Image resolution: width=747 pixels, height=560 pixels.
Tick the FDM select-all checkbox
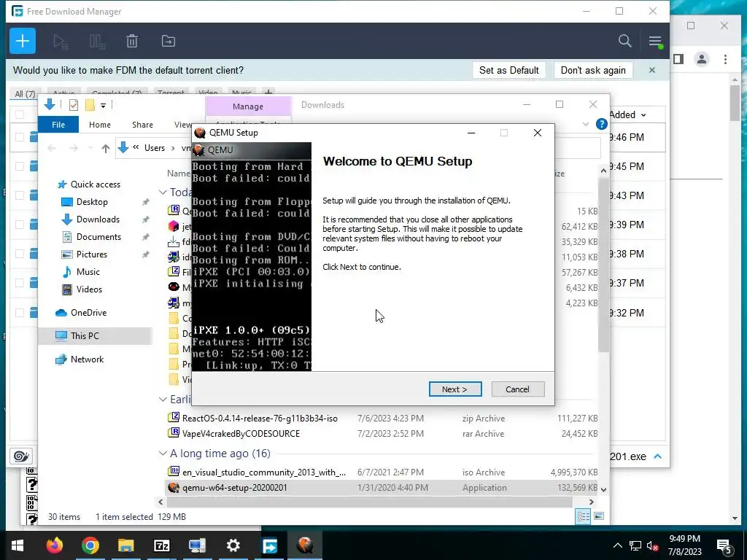(x=20, y=114)
